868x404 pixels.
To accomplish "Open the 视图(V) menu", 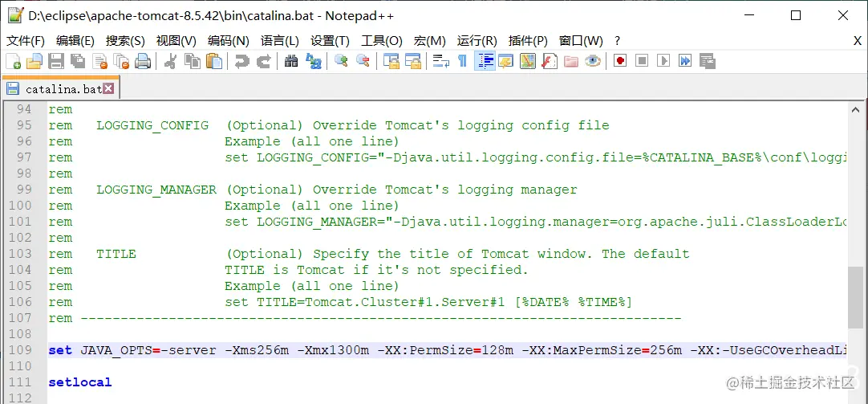I will [x=176, y=41].
